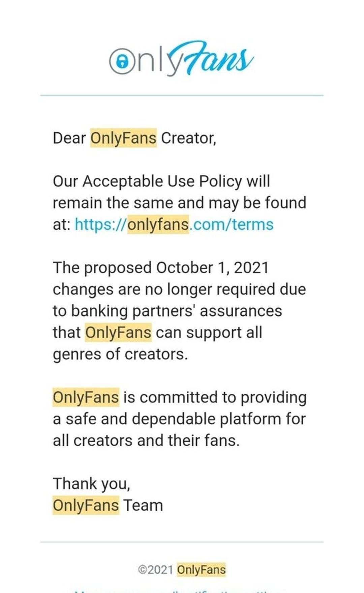The width and height of the screenshot is (364, 593).
Task: Click highlighted OnlyFans in the Team signature
Action: click(x=86, y=505)
